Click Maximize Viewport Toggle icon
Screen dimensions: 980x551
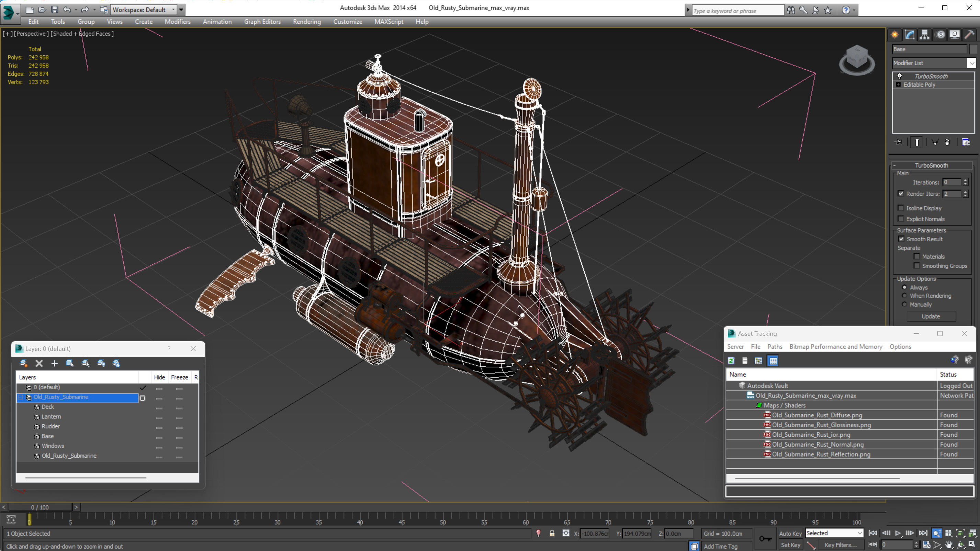point(972,544)
